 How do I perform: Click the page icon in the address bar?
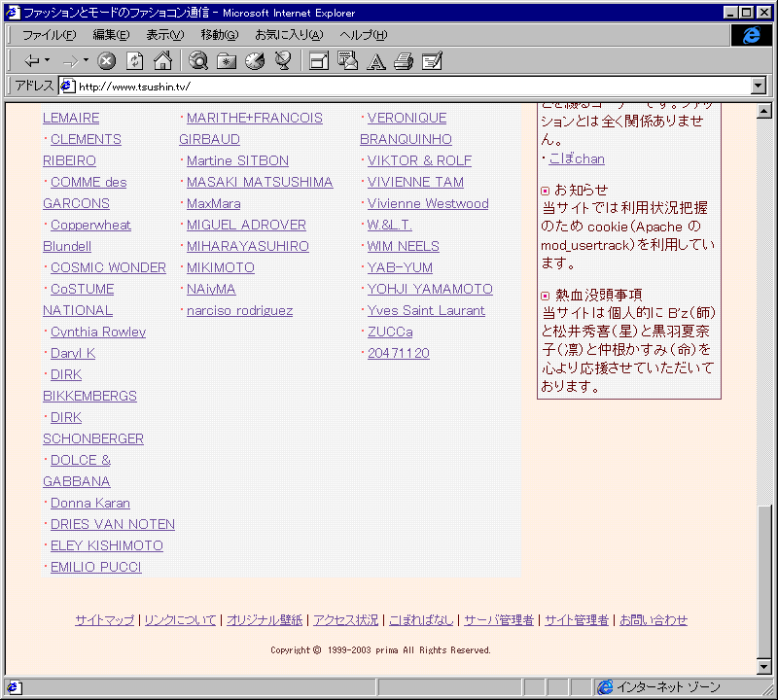tap(67, 87)
